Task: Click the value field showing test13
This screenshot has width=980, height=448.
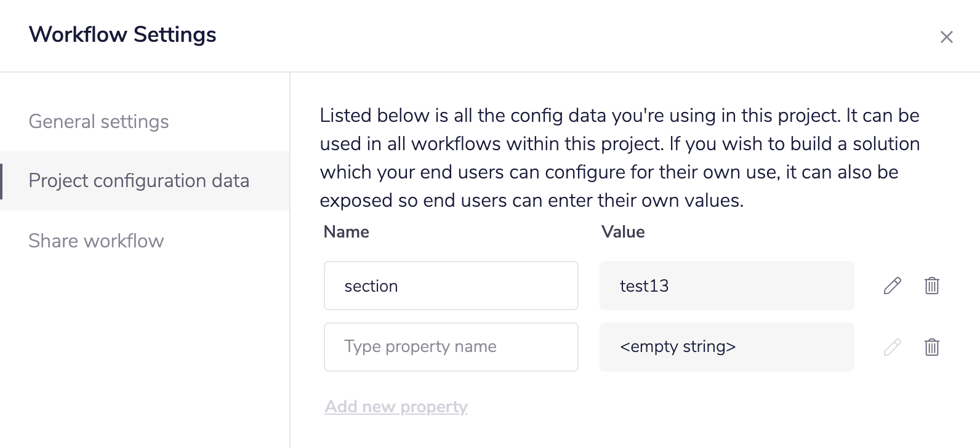Action: 726,286
